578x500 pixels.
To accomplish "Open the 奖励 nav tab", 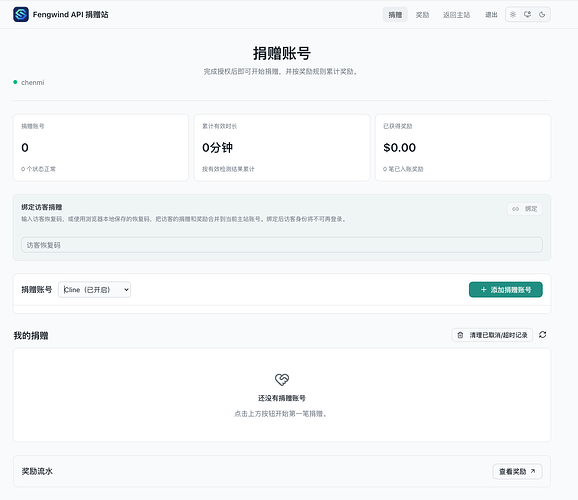I will point(422,15).
